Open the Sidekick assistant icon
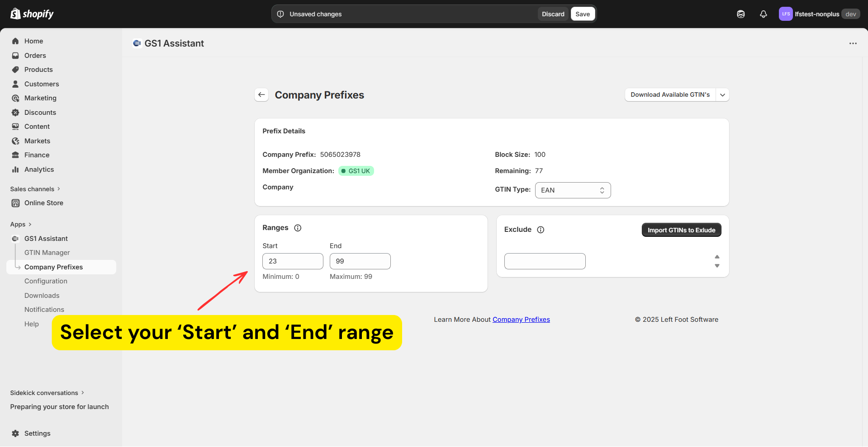The image size is (868, 447). point(741,14)
